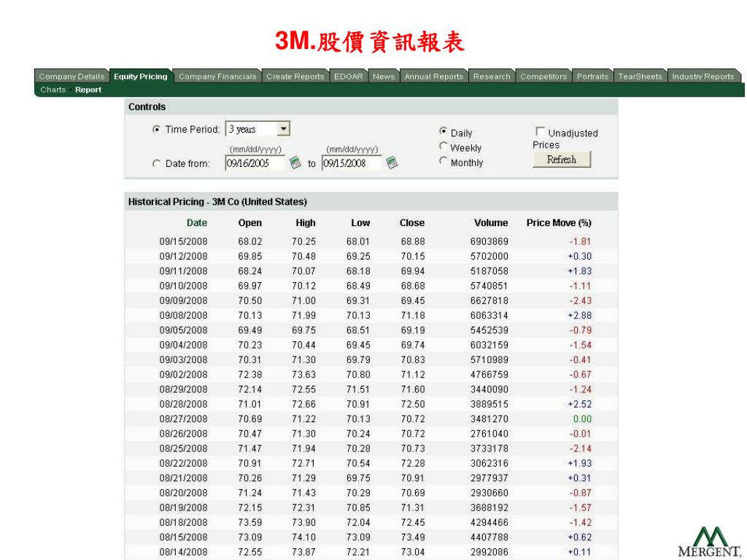Select the Date from radio button
The image size is (747, 560).
click(156, 163)
